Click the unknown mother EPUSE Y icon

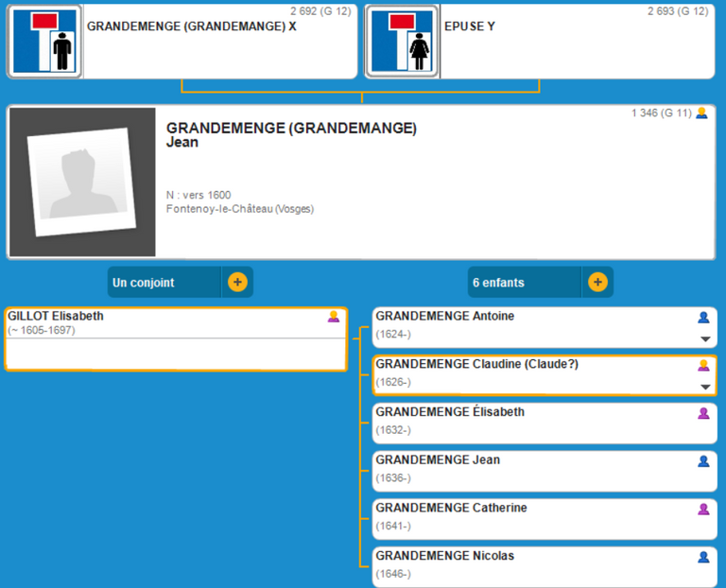tap(402, 42)
